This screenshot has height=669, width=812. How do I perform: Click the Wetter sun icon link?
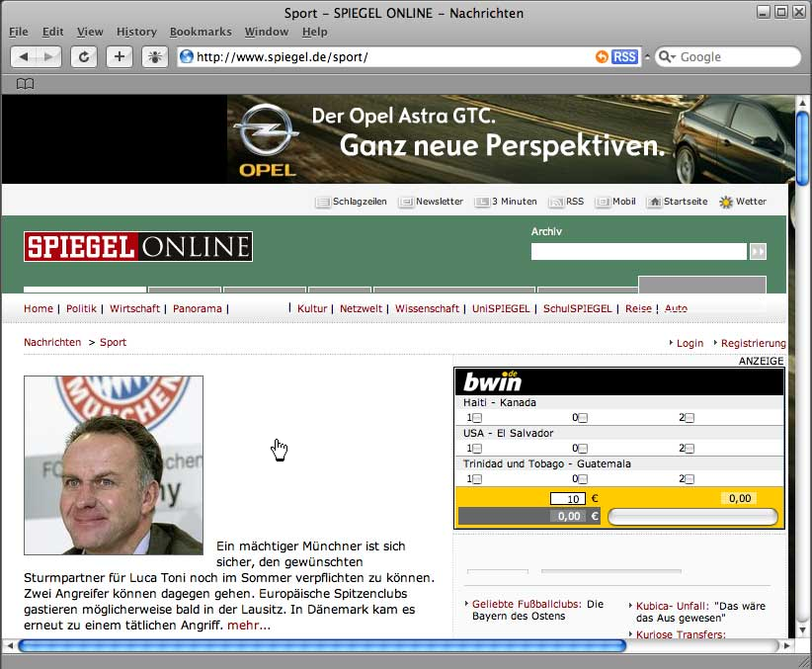[726, 203]
